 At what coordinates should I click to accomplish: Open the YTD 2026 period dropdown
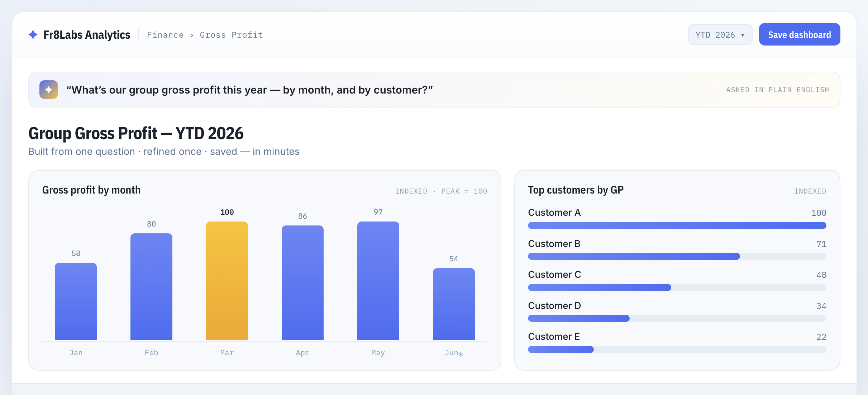point(720,35)
